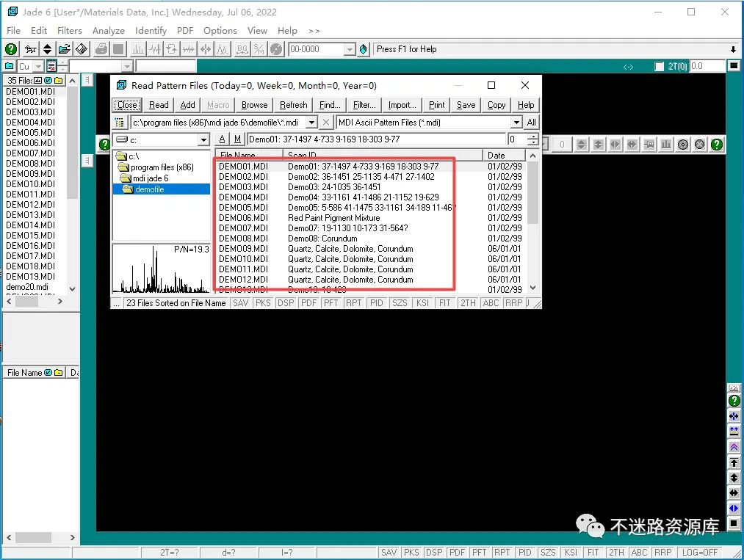Click the Find... button in dialog
744x560 pixels.
click(330, 105)
